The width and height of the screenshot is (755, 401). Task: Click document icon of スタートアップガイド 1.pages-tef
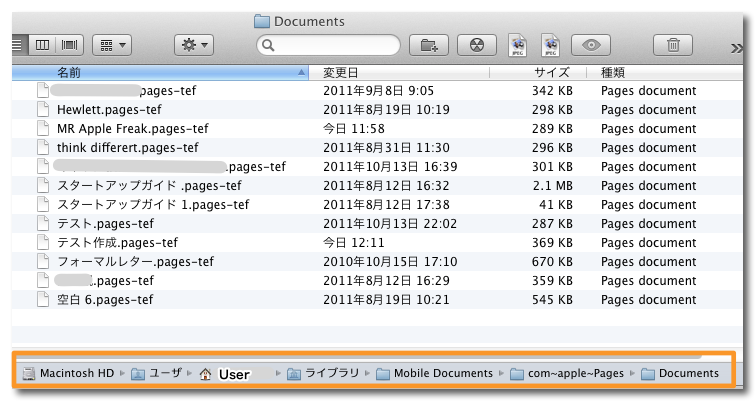pos(43,204)
